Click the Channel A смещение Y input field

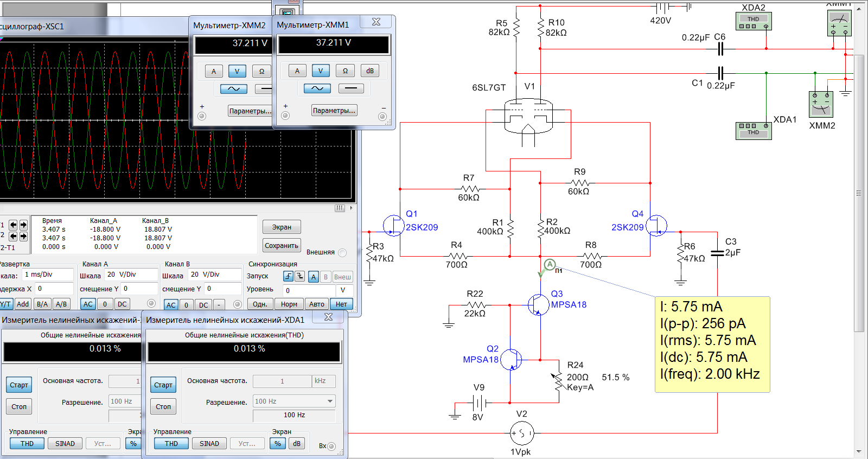click(139, 289)
